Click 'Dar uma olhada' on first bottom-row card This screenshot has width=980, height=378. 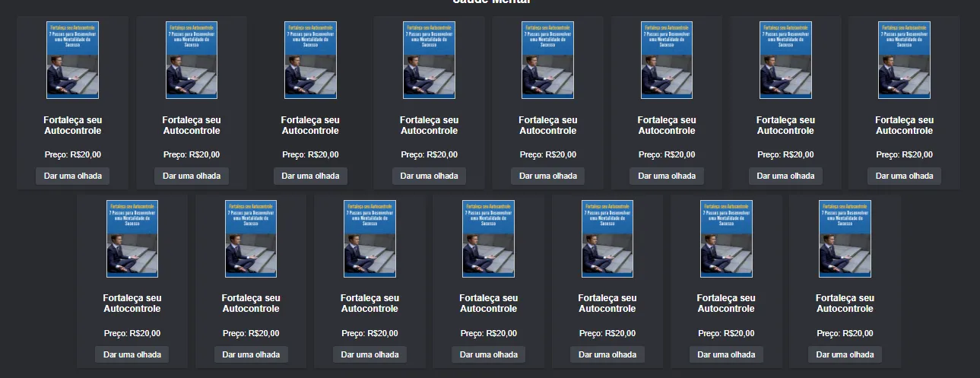click(x=132, y=354)
